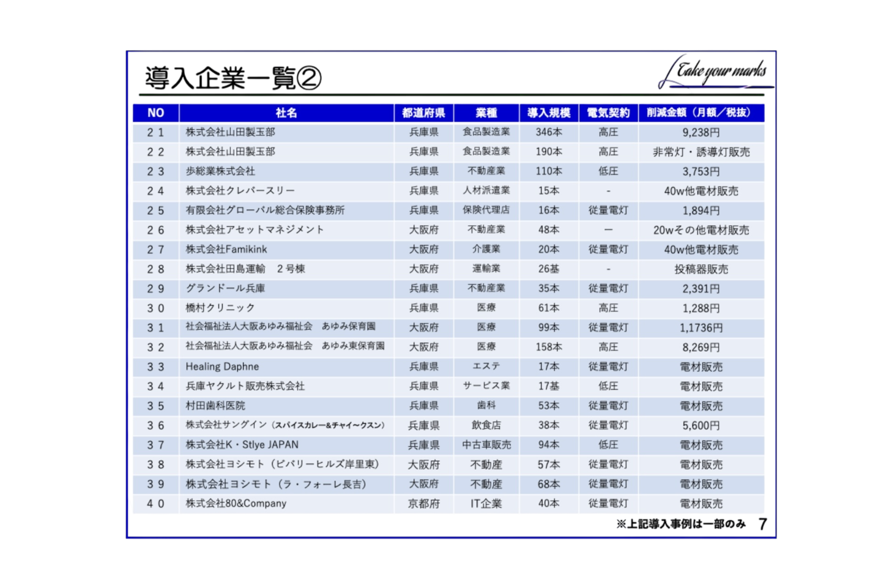Select the 都道府県 column header
This screenshot has width=881, height=588.
(423, 113)
